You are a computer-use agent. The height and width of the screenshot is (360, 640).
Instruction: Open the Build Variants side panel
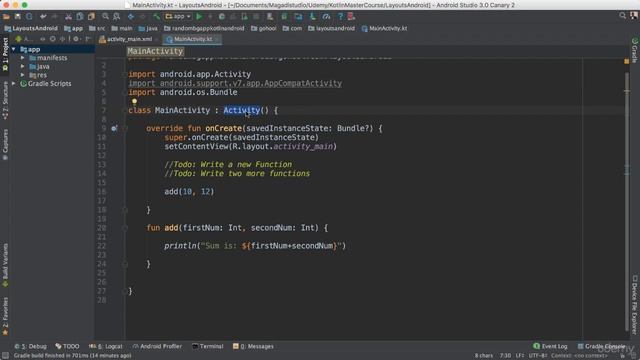pos(5,265)
